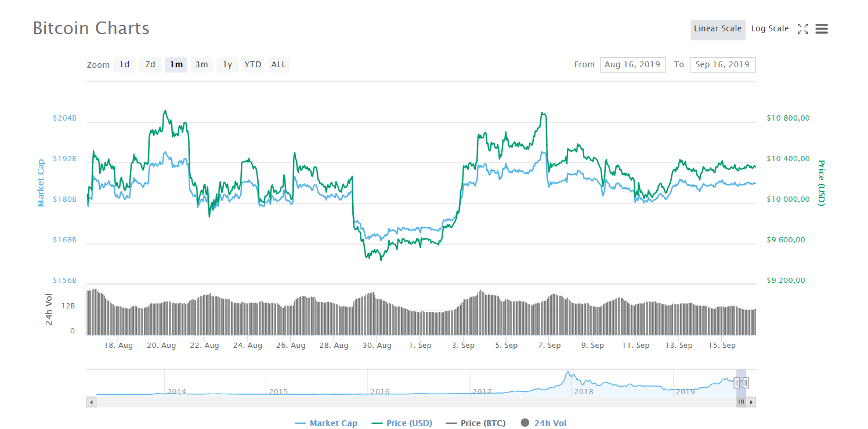868x429 pixels.
Task: Click the 7. Sep date label
Action: (549, 346)
